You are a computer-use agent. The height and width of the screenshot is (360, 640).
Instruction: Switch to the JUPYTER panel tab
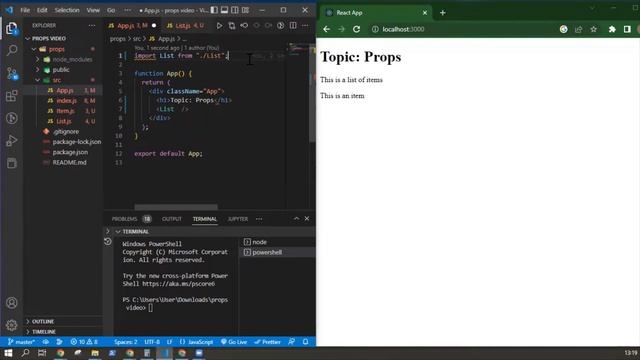pos(238,219)
